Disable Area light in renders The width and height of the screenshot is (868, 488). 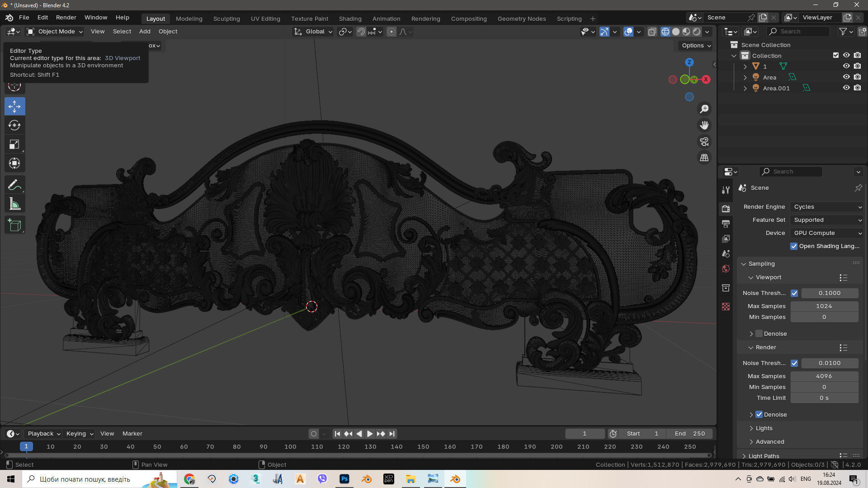pos(858,77)
